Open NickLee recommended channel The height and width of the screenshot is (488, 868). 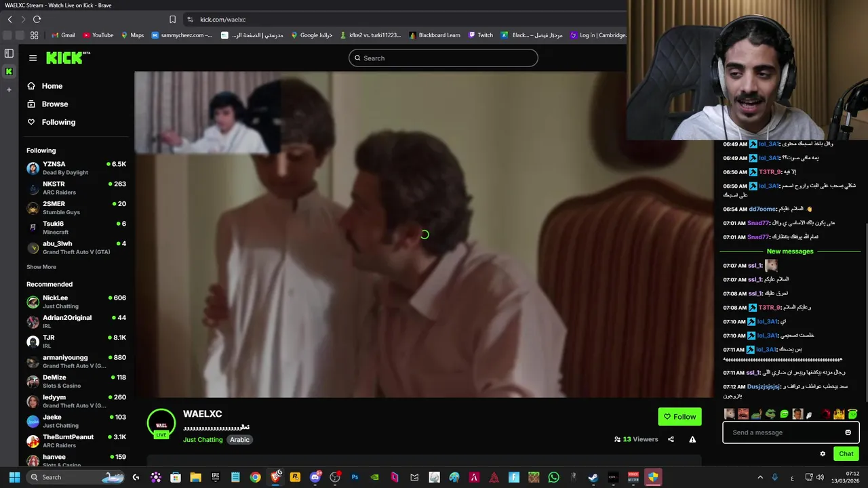click(x=76, y=302)
